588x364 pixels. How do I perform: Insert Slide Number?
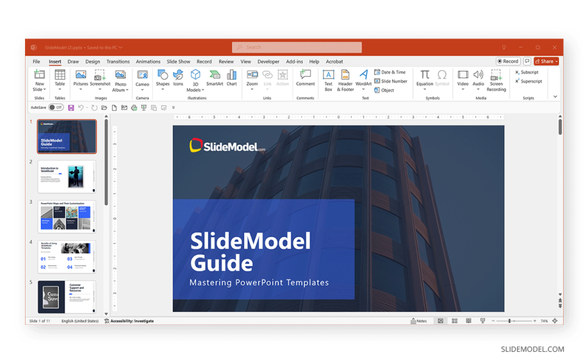[x=391, y=81]
